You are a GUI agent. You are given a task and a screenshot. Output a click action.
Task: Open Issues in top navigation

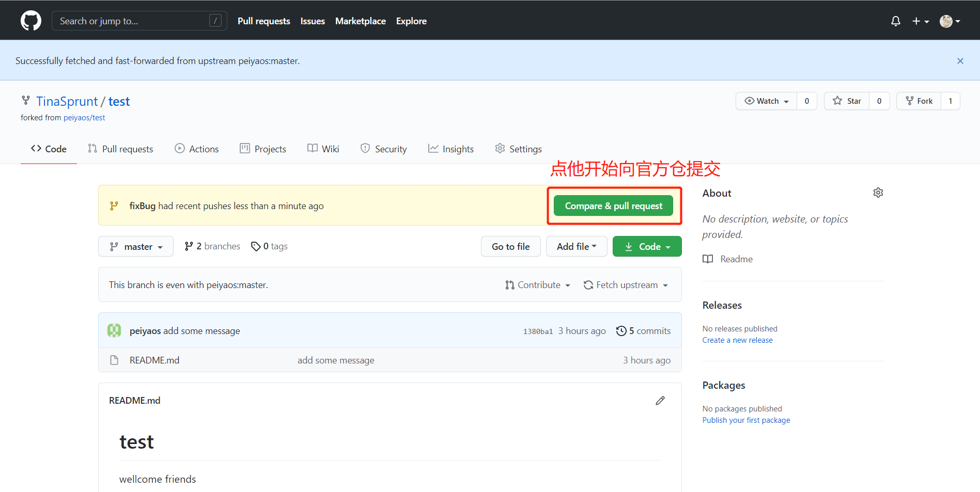(x=313, y=21)
